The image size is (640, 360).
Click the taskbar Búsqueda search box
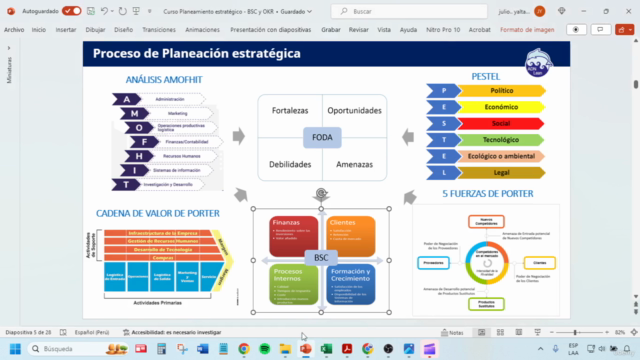(x=79, y=349)
